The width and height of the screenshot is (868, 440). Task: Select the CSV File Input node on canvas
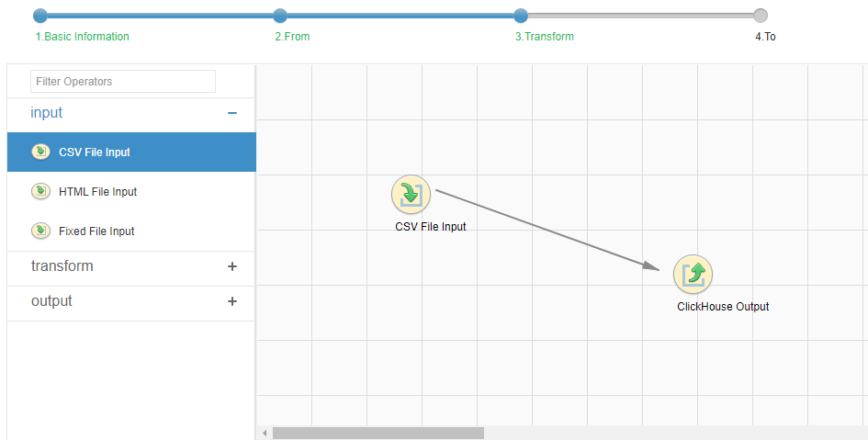(411, 194)
